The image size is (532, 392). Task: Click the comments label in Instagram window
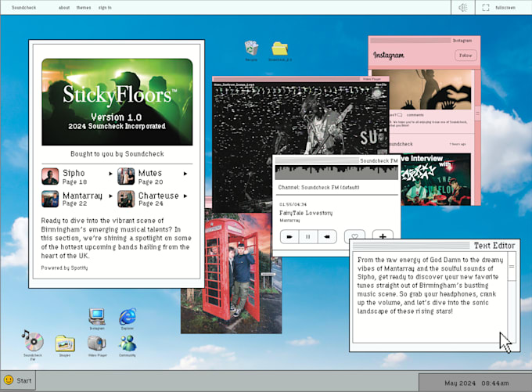point(415,115)
